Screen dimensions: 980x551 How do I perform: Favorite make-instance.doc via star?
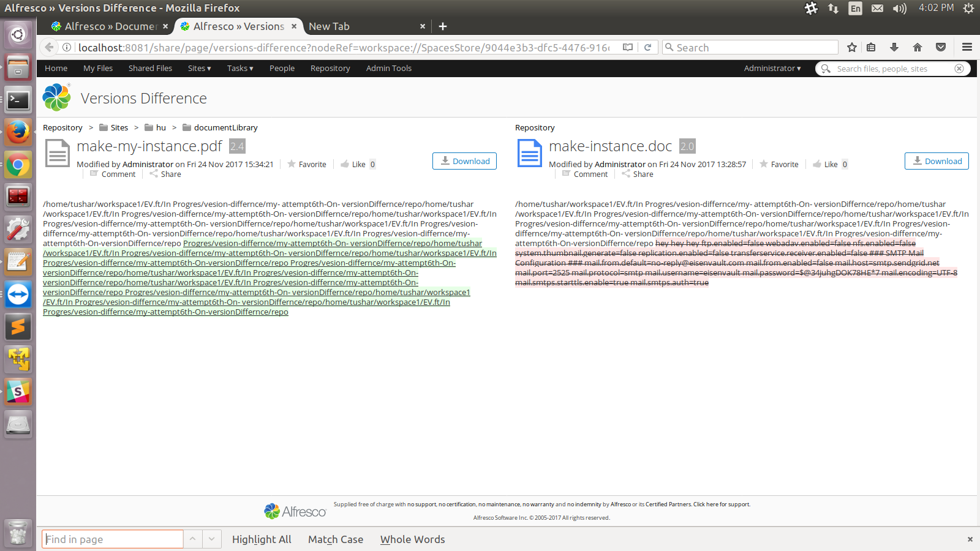(778, 164)
